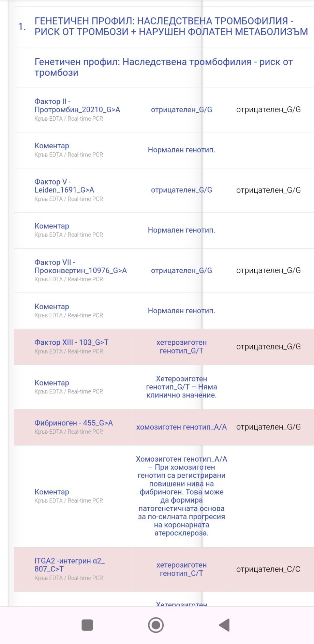This screenshot has height=644, width=314.
Task: Tap ITGA2 интегрин α2_807_C>T test name
Action: click(69, 565)
